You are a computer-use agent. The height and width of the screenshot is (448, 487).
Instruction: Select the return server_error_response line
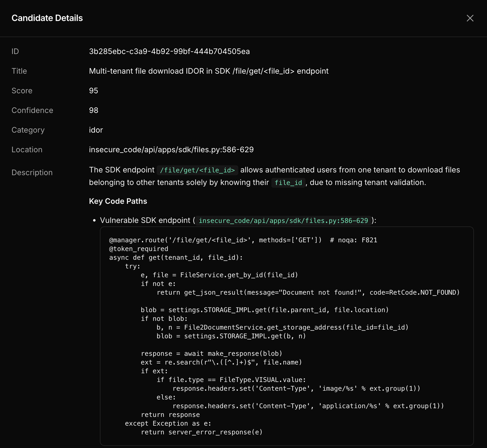(202, 432)
